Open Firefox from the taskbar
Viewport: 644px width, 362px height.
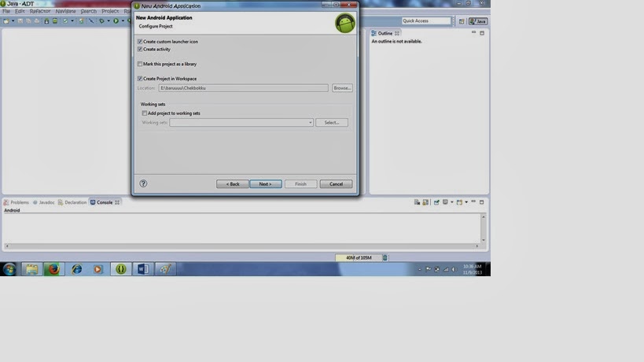(53, 269)
